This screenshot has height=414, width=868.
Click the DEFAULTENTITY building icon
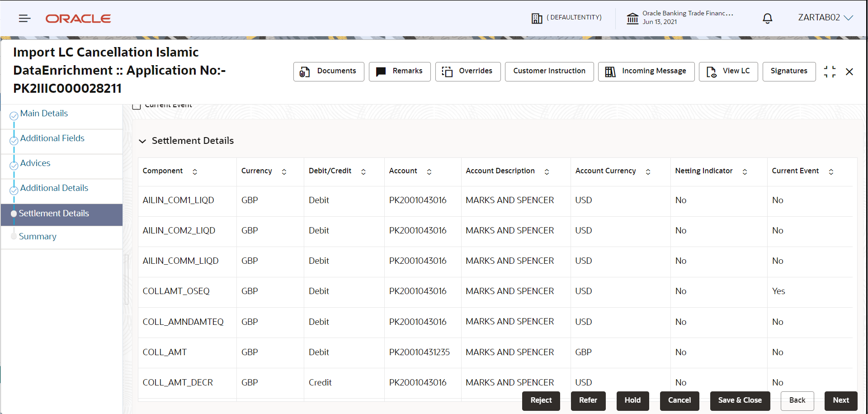537,18
